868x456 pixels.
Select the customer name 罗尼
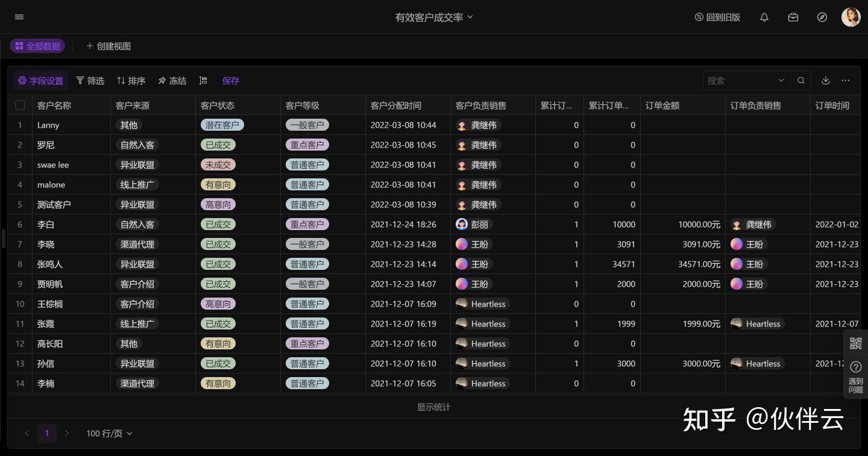(46, 145)
